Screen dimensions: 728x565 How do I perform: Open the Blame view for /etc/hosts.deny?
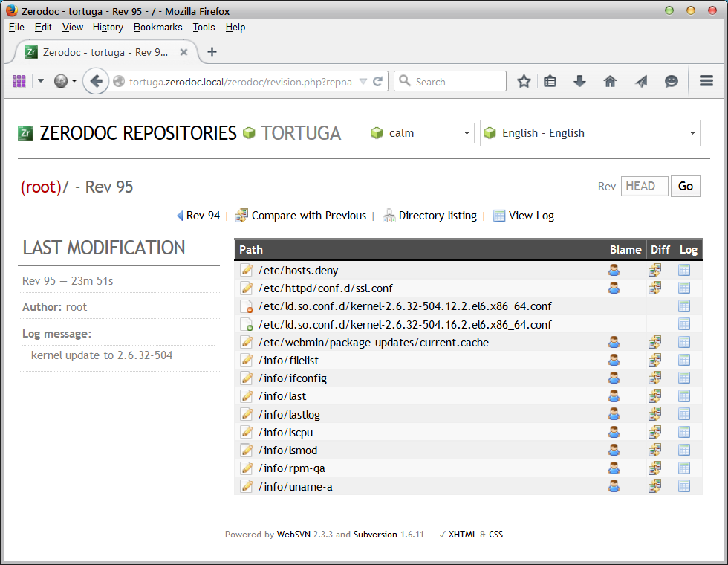tap(614, 270)
